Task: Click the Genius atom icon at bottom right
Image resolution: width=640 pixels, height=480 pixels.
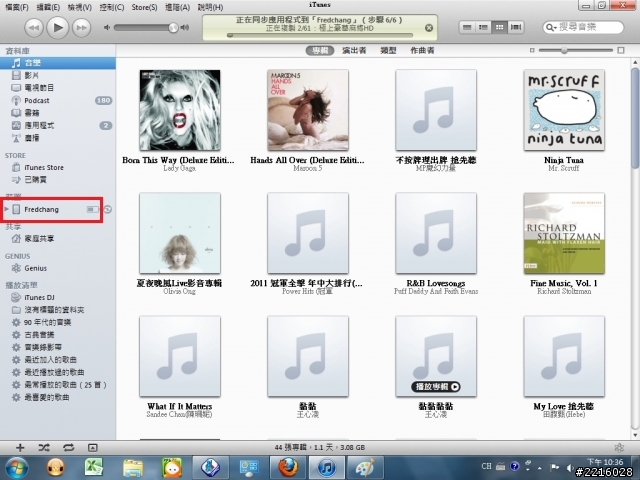Action: [x=619, y=448]
